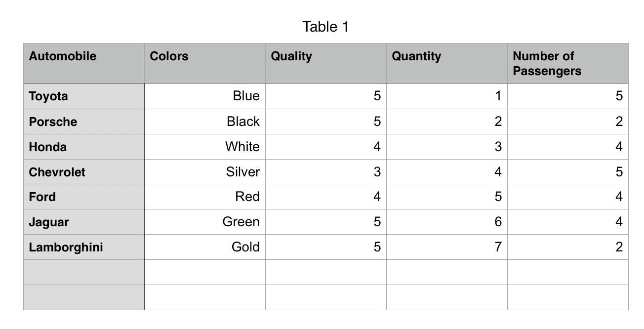This screenshot has height=329, width=644.
Task: Click the "Table 1" title text
Action: [x=325, y=27]
